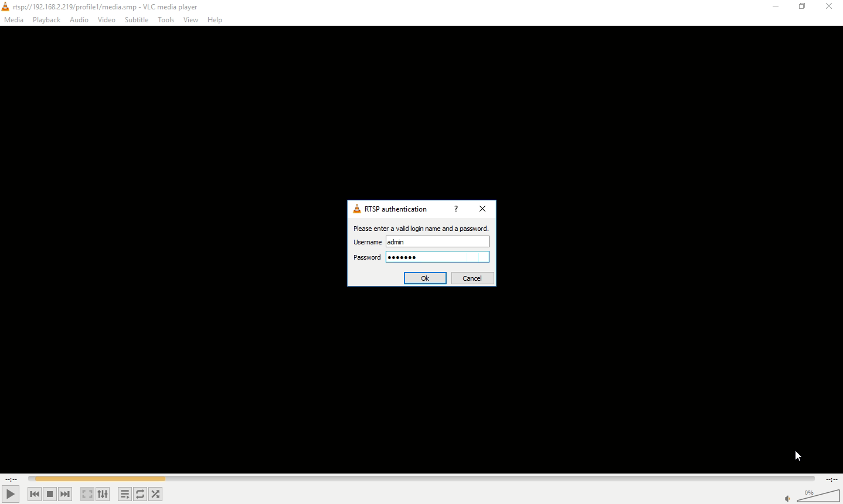The image size is (843, 504).
Task: Click the Password input field
Action: coord(437,257)
